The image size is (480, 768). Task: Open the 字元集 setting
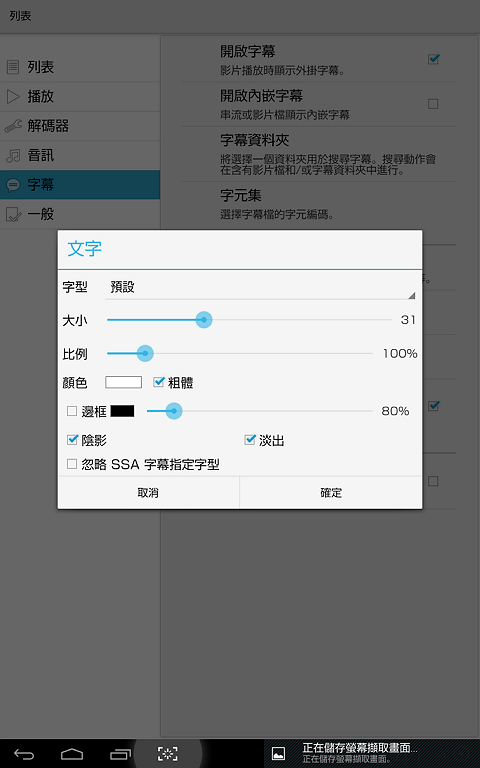(x=318, y=205)
